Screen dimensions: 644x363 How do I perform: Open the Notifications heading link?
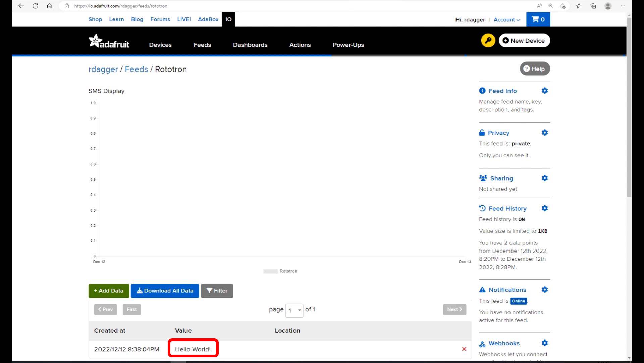[507, 290]
